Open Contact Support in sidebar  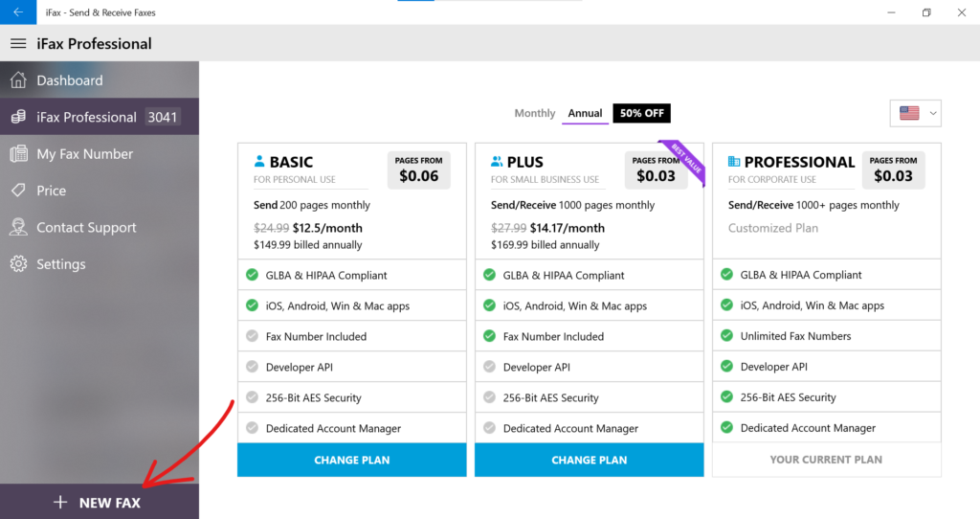[x=100, y=227]
